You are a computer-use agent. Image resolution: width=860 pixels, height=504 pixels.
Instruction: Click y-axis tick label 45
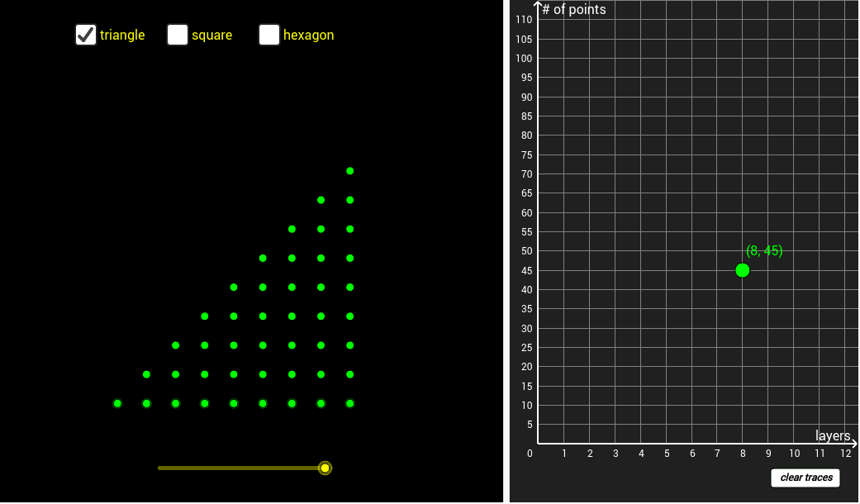point(526,271)
